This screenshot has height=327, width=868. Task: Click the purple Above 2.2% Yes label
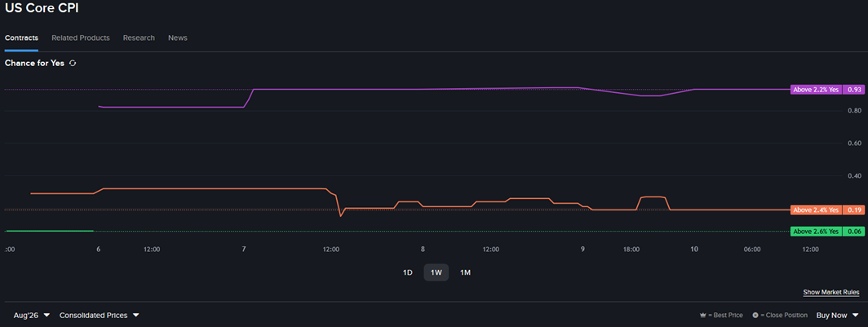pyautogui.click(x=816, y=89)
